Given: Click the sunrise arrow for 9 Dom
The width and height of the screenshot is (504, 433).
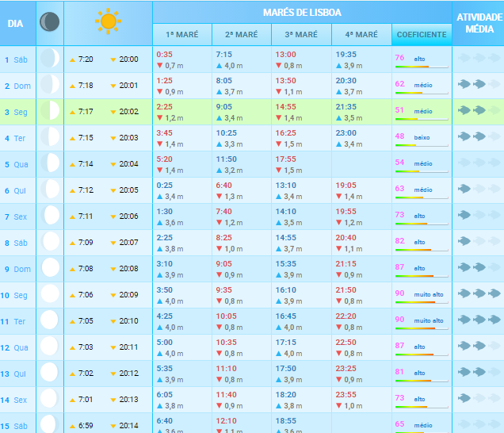Looking at the screenshot, I should pos(73,270).
